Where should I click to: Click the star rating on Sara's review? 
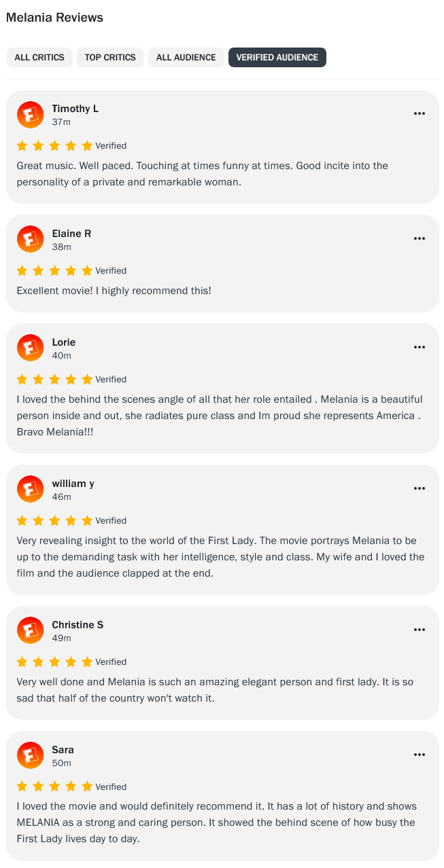tap(54, 786)
